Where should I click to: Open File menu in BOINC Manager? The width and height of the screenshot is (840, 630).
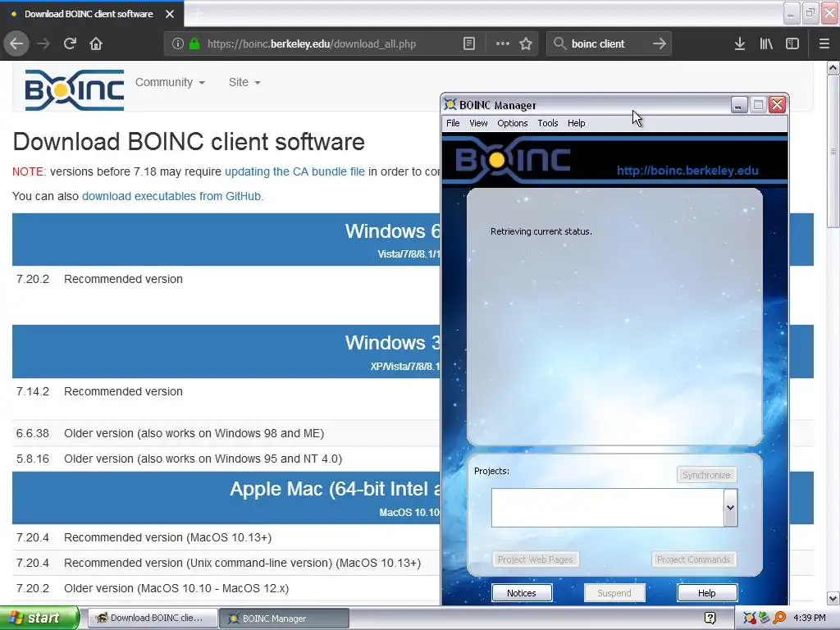(453, 123)
